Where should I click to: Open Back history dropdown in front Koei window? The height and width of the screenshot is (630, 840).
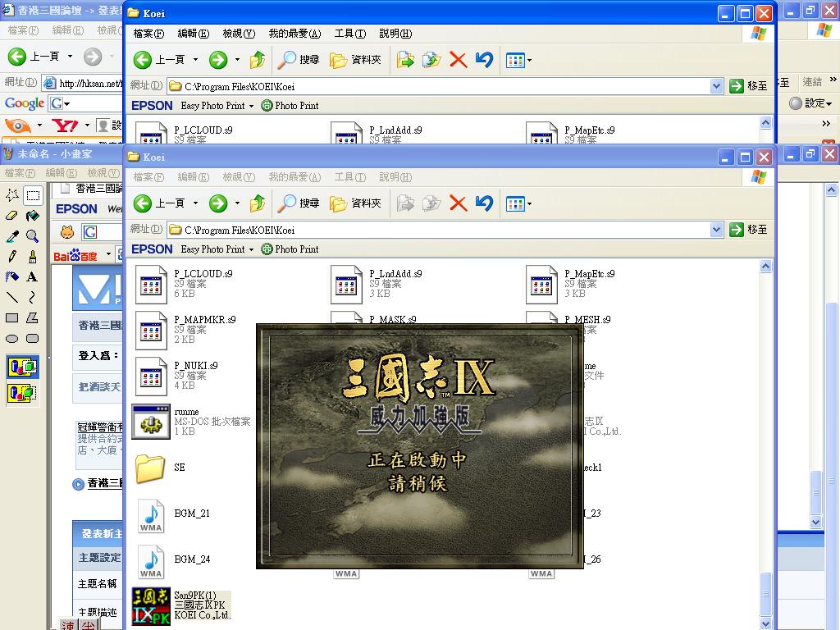pos(195,203)
